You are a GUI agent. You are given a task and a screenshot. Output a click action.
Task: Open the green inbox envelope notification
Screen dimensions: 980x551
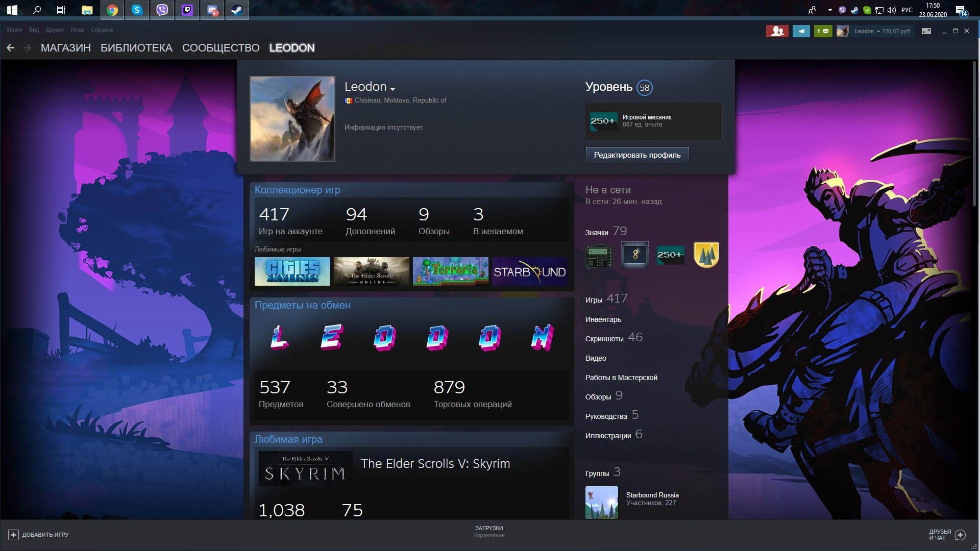click(x=823, y=31)
